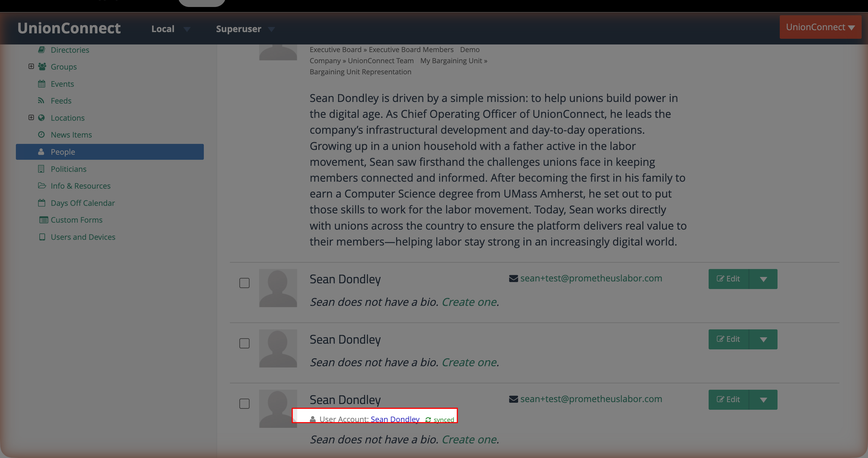Tick checkbox of Sean Dondley entry without email
Viewport: 868px width, 458px height.
244,343
